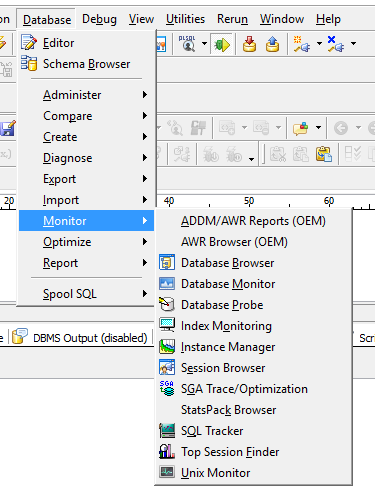
Task: Click the disabled checklist toolbar icon
Action: pos(352,154)
